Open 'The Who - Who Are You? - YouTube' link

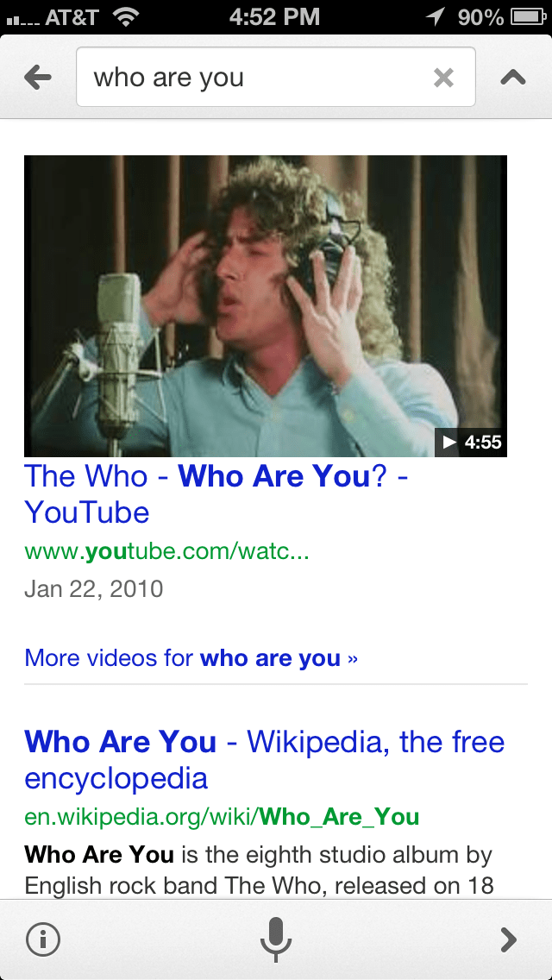216,493
